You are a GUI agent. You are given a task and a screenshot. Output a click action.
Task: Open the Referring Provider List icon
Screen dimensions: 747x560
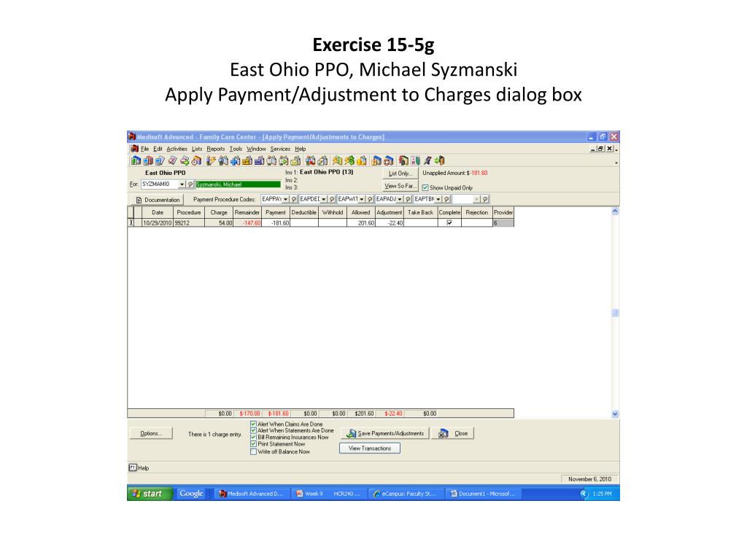coord(283,161)
